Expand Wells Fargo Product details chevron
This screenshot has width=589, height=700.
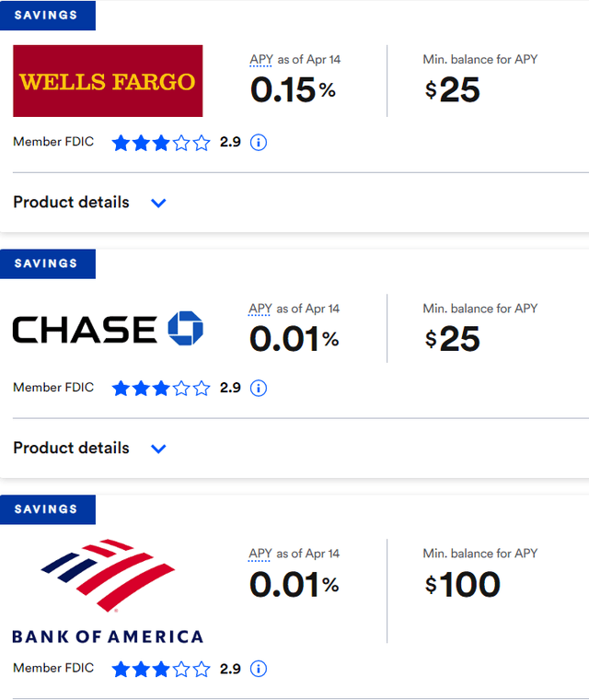click(x=158, y=203)
